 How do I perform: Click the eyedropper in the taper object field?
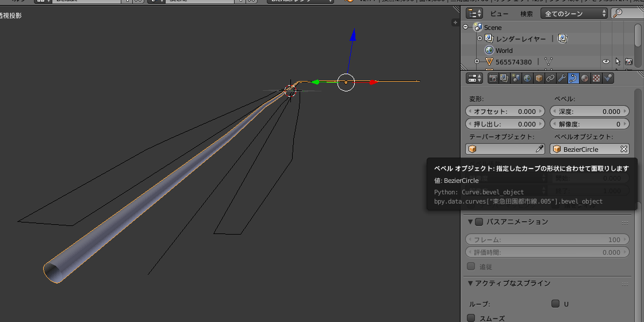(540, 149)
